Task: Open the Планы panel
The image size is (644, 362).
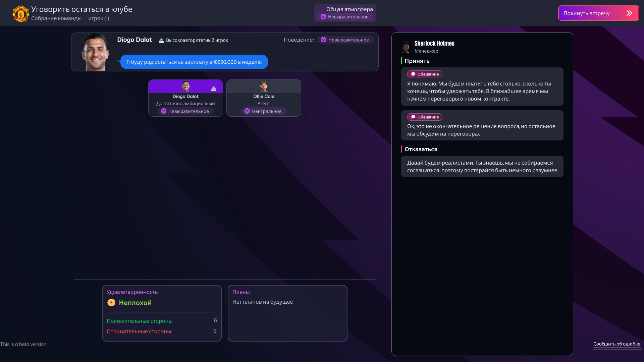Action: (x=287, y=313)
